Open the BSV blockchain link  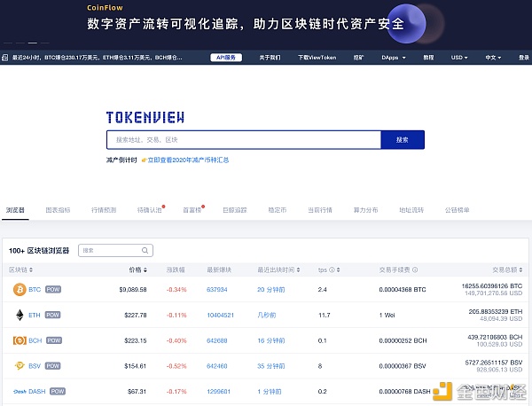pyautogui.click(x=35, y=366)
